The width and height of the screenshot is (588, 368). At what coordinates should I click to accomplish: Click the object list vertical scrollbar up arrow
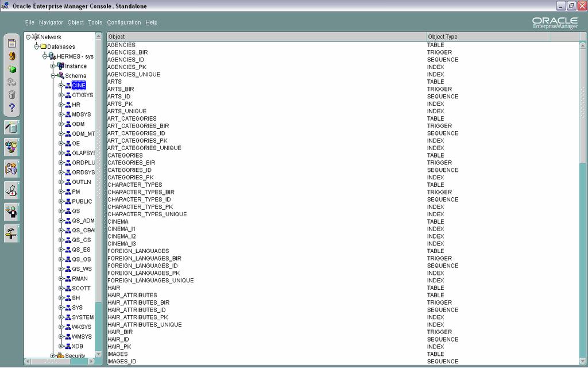tap(583, 45)
